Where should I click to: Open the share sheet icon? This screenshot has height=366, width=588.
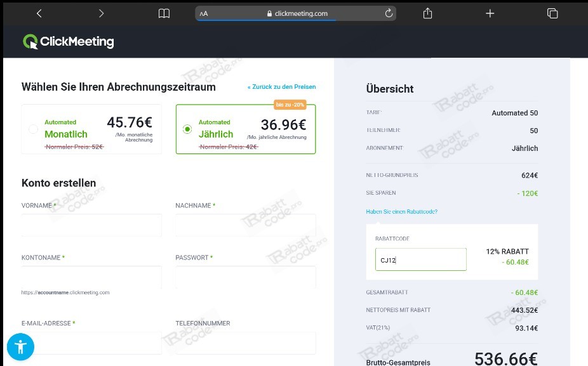[427, 13]
